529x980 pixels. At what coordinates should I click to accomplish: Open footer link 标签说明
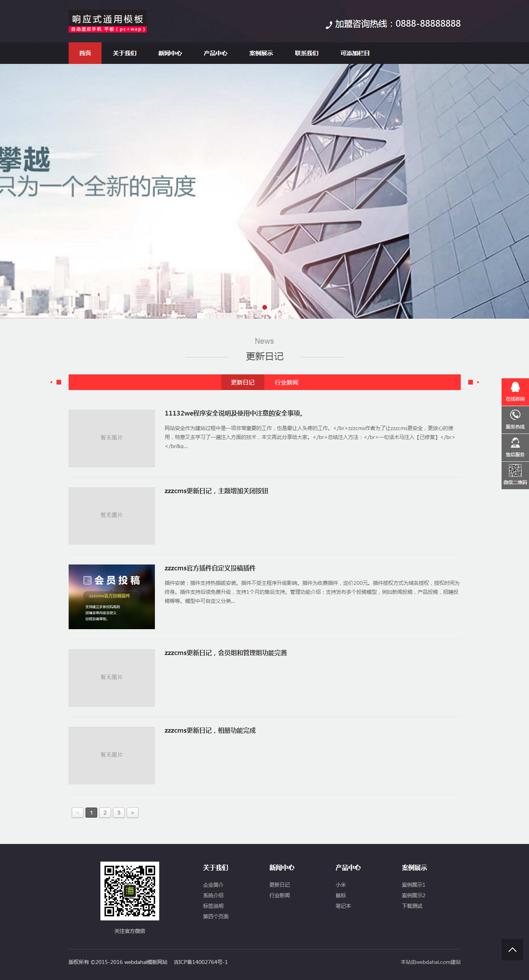point(213,906)
